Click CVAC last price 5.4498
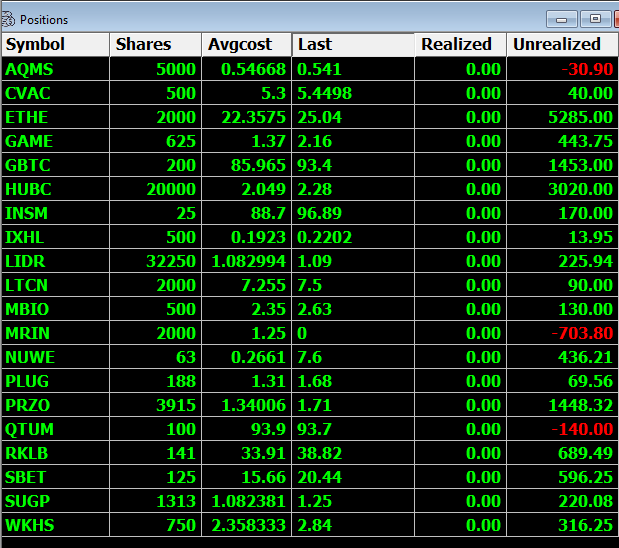The image size is (619, 548). click(324, 93)
